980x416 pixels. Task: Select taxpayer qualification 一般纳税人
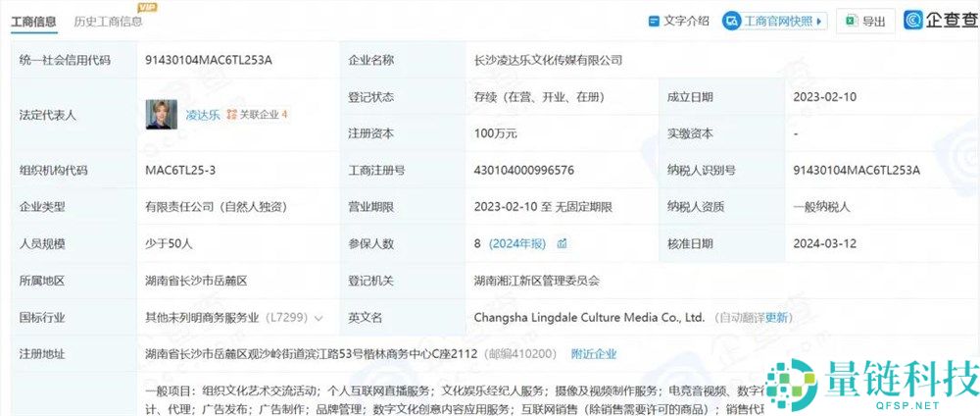click(821, 207)
